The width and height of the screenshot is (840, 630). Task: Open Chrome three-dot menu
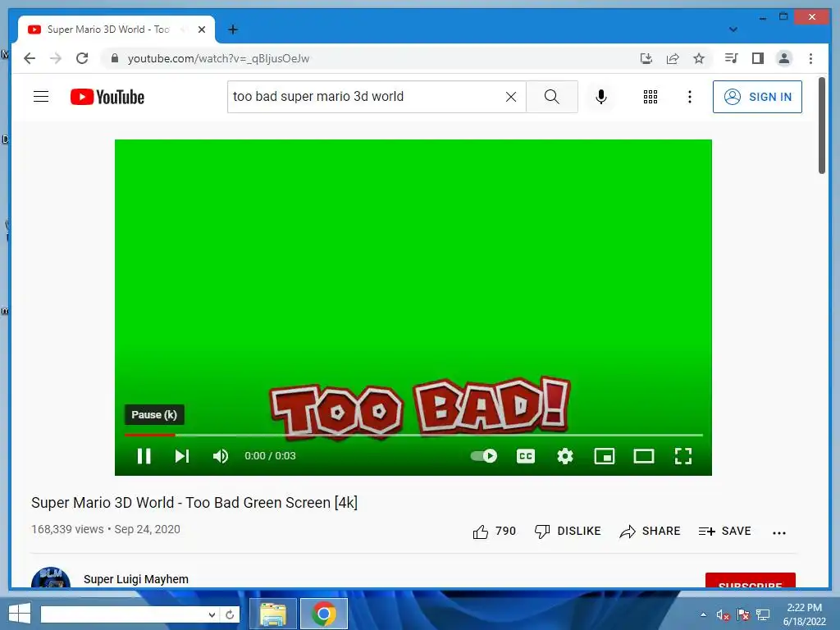tap(810, 58)
